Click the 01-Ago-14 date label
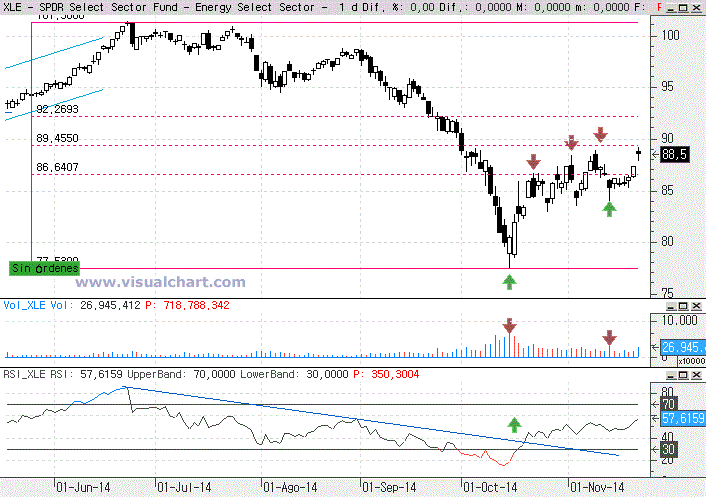 pyautogui.click(x=290, y=488)
